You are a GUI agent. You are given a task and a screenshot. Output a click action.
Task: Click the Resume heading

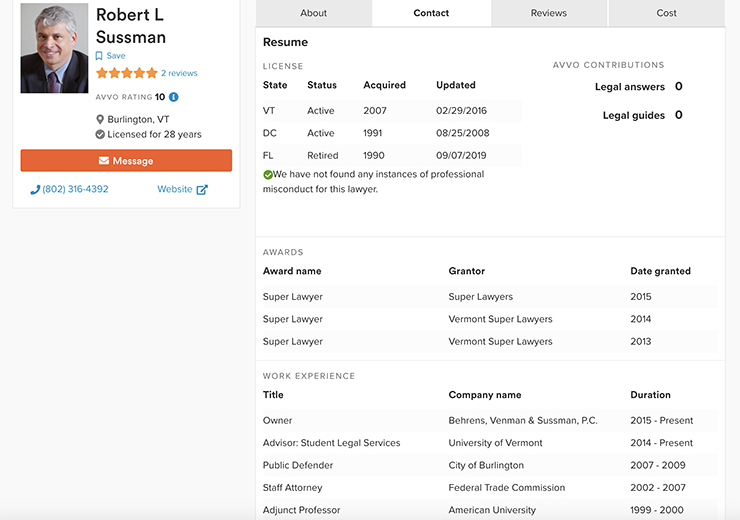tap(285, 42)
